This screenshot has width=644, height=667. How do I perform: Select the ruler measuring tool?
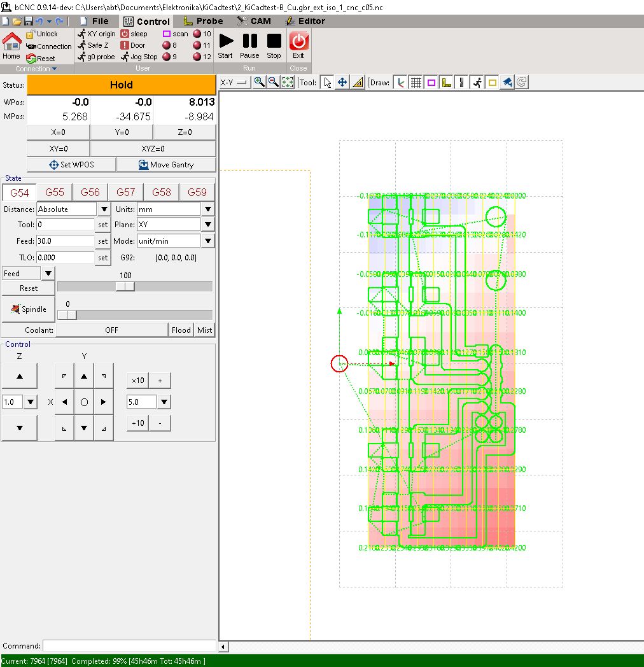tap(357, 82)
